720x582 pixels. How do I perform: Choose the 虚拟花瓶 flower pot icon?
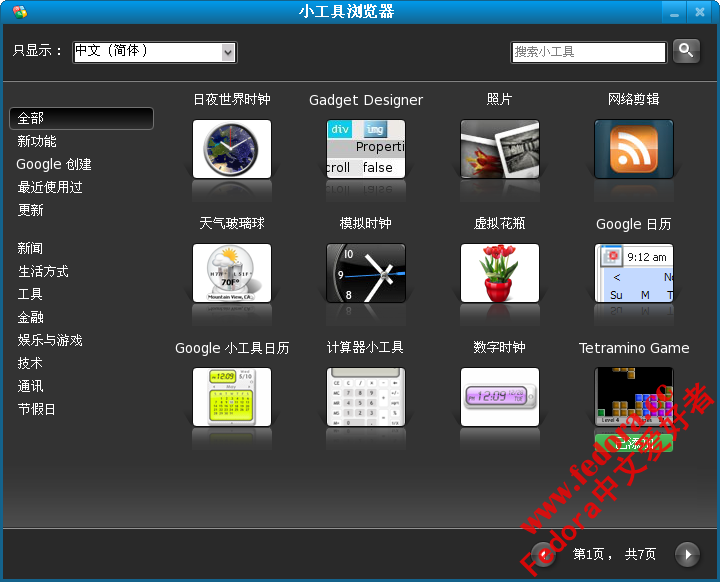pos(500,273)
